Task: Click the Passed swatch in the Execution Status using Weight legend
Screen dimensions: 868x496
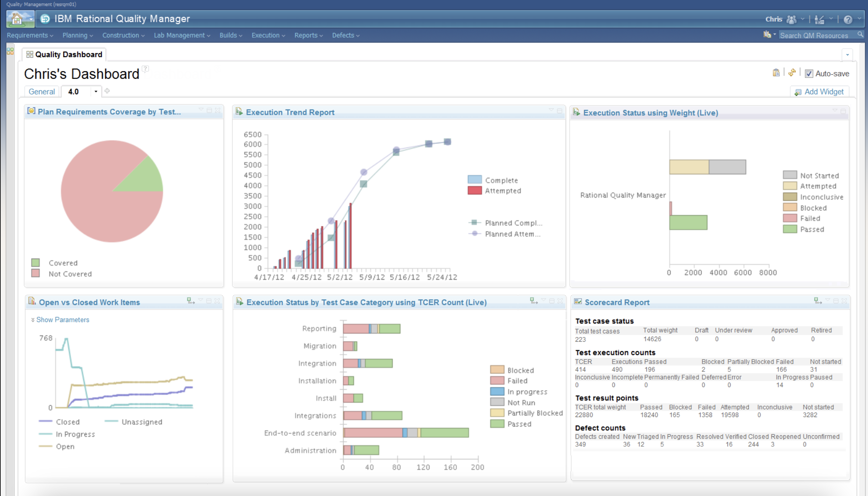Action: (789, 229)
